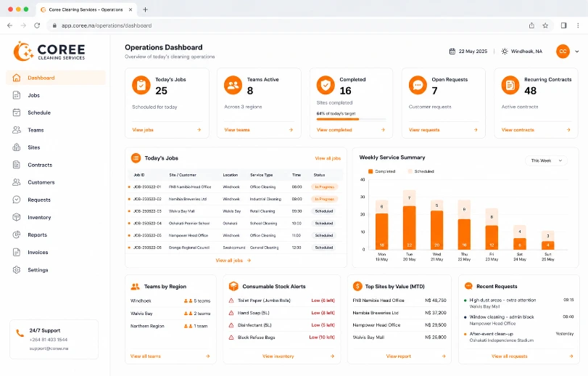This screenshot has height=376, width=588.
Task: Click the Sites building icon in sidebar
Action: pos(17,147)
